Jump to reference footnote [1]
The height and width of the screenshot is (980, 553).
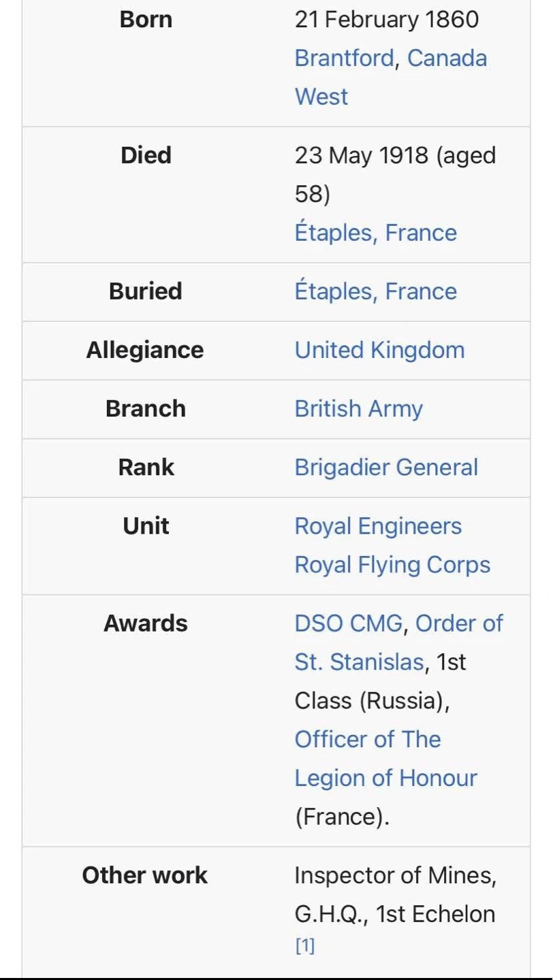pyautogui.click(x=304, y=946)
